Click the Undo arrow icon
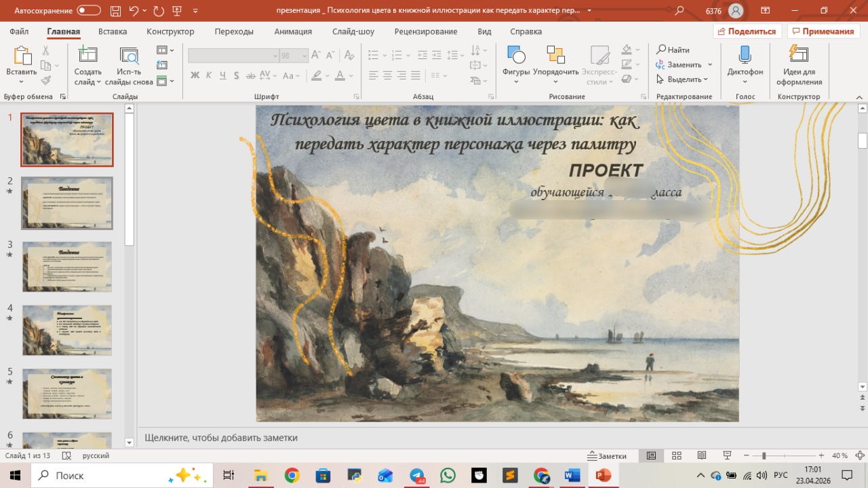This screenshot has height=488, width=868. click(134, 10)
